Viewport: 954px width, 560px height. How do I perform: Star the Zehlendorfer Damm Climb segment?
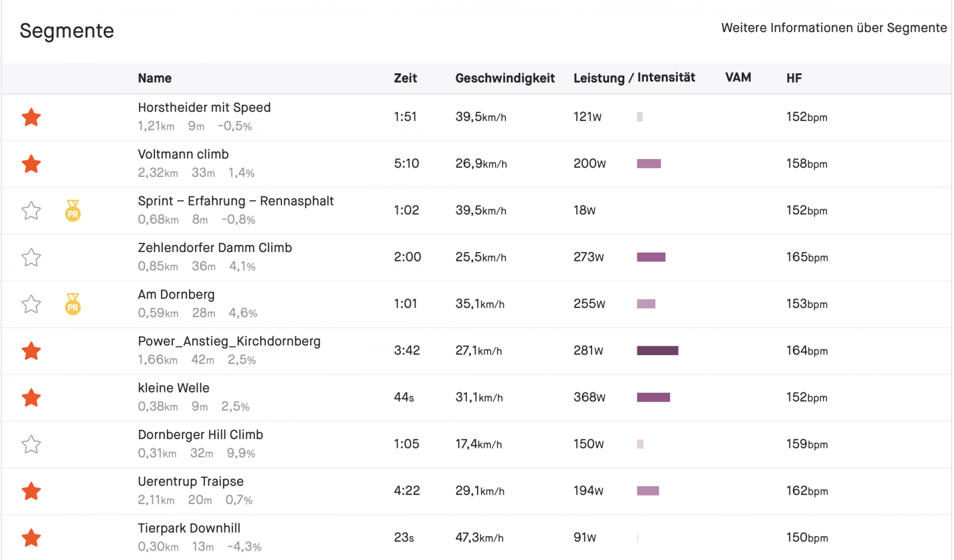click(x=31, y=257)
